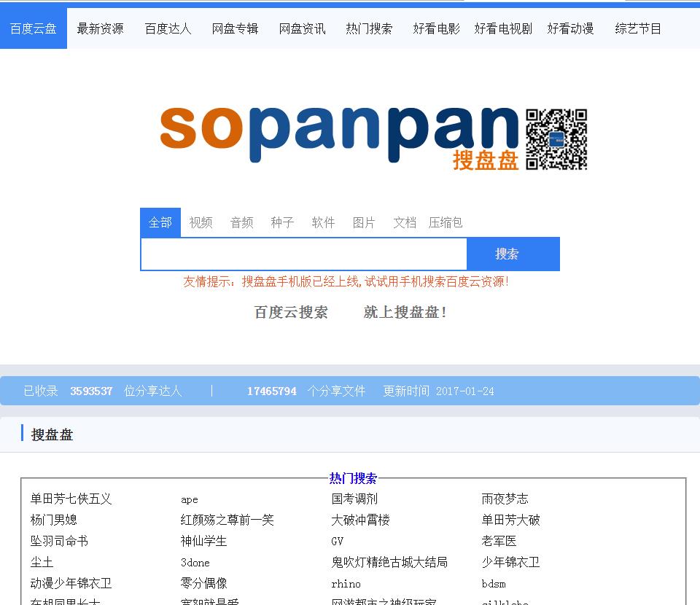Screen dimensions: 700x605
Task: Click the 3593537 sharers count
Action: (91, 391)
